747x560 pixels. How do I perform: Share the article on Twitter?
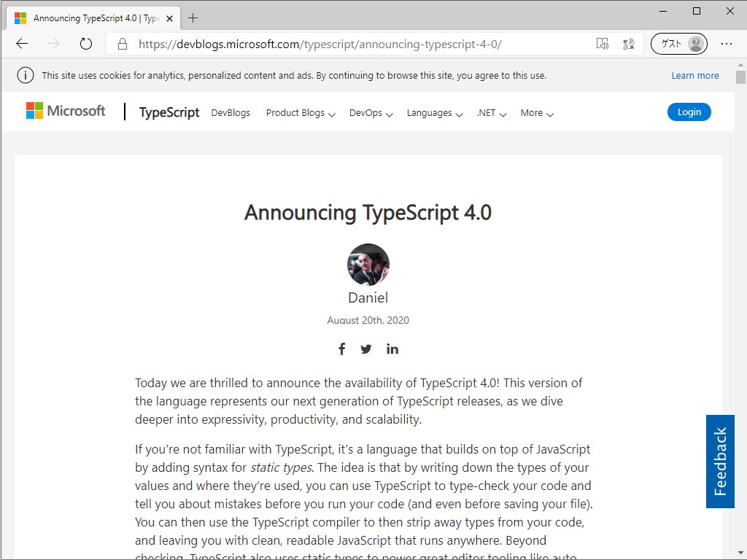[x=365, y=349]
